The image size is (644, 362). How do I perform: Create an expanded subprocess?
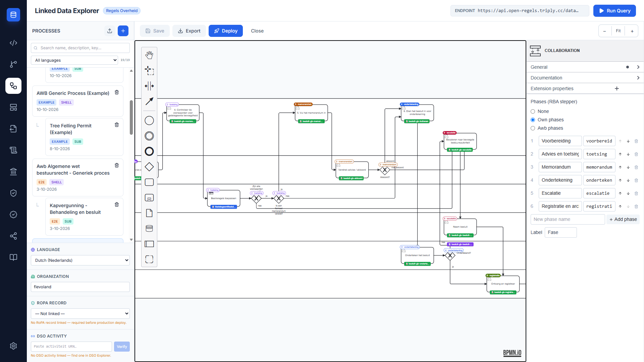pyautogui.click(x=149, y=198)
